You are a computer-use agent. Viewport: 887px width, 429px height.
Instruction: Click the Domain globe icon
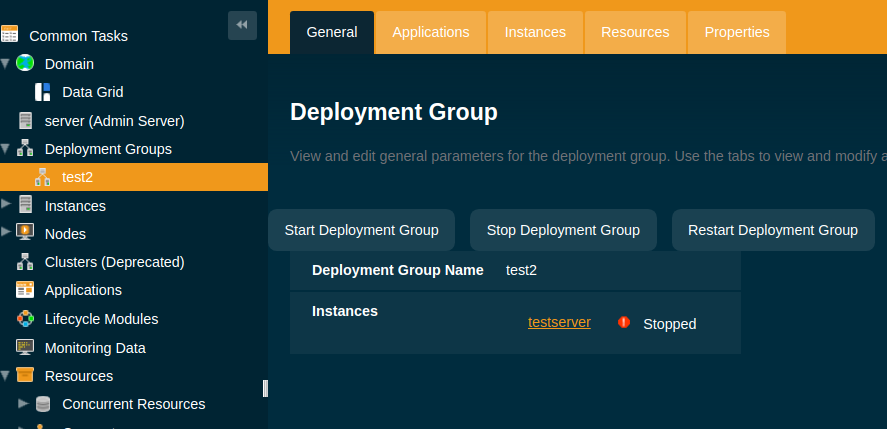(x=25, y=64)
